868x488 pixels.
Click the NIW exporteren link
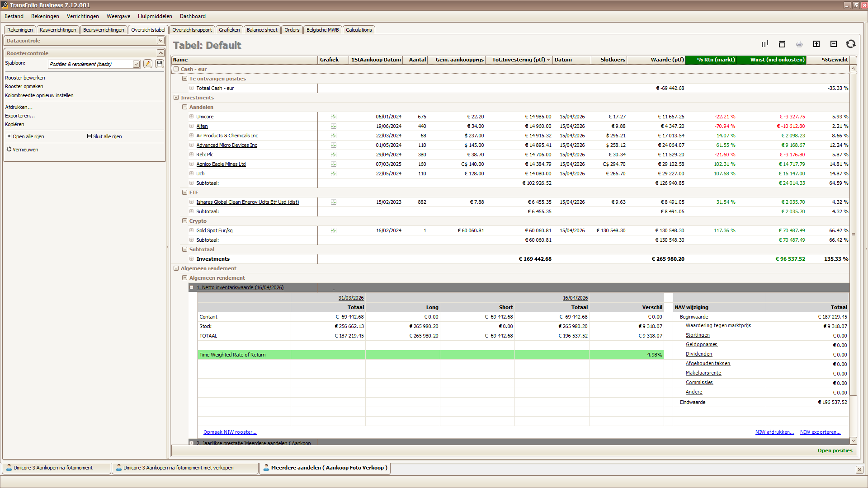820,432
